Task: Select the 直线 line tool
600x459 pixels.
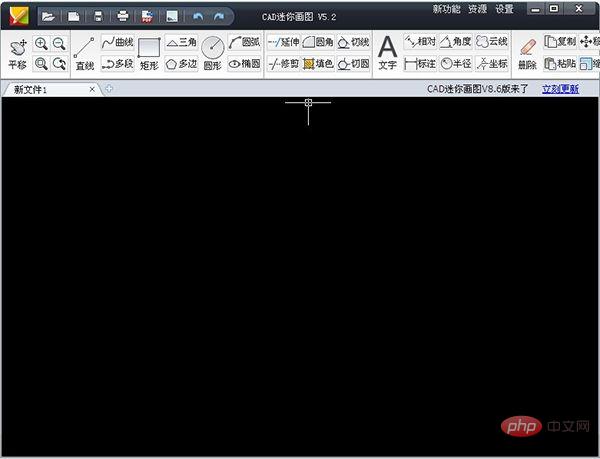Action: 84,55
